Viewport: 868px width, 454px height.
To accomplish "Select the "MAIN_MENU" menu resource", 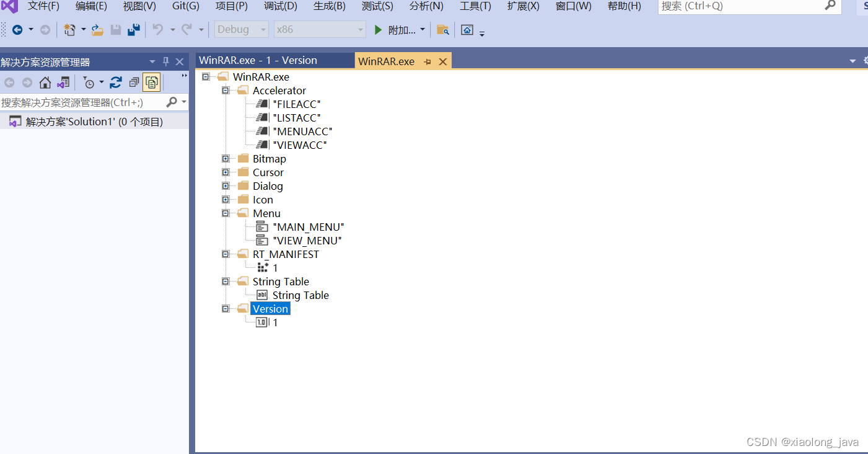I will click(x=309, y=227).
